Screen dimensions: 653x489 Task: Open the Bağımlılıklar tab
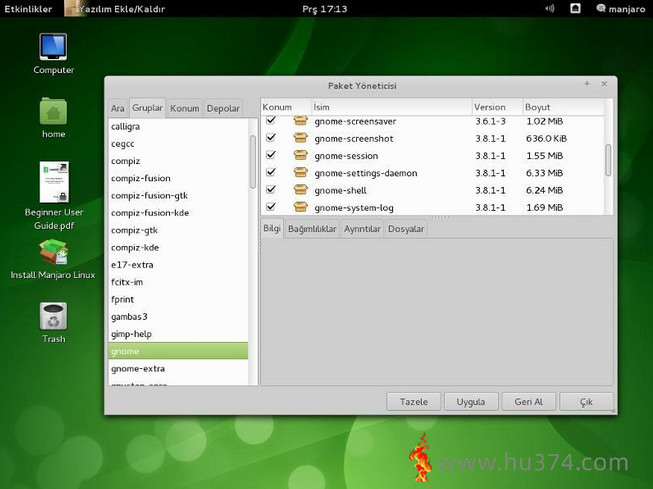312,229
